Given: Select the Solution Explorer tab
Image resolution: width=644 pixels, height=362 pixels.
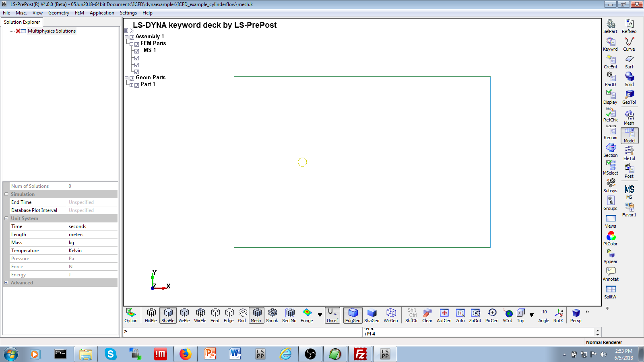Looking at the screenshot, I should pos(22,22).
